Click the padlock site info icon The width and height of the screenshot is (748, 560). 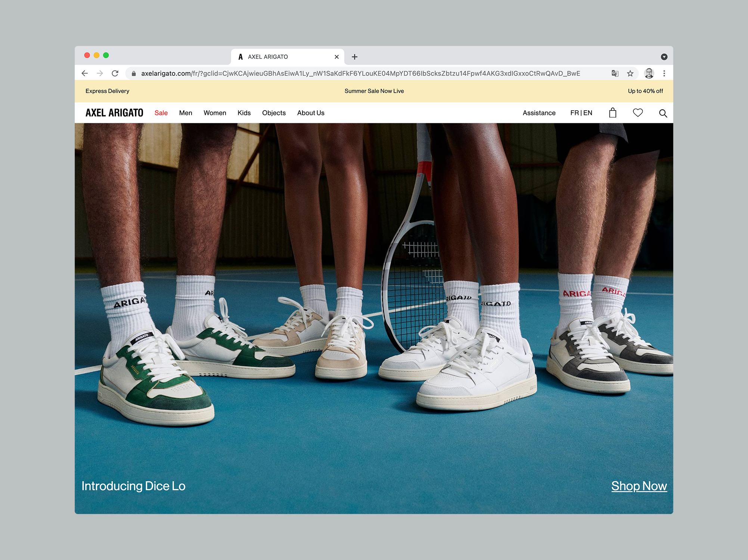pyautogui.click(x=134, y=74)
